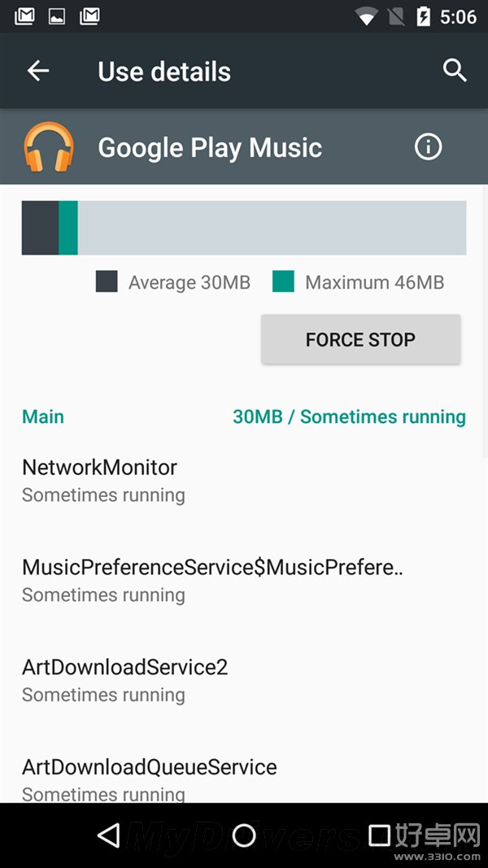
Task: Tap the back arrow on Use details
Action: point(37,71)
